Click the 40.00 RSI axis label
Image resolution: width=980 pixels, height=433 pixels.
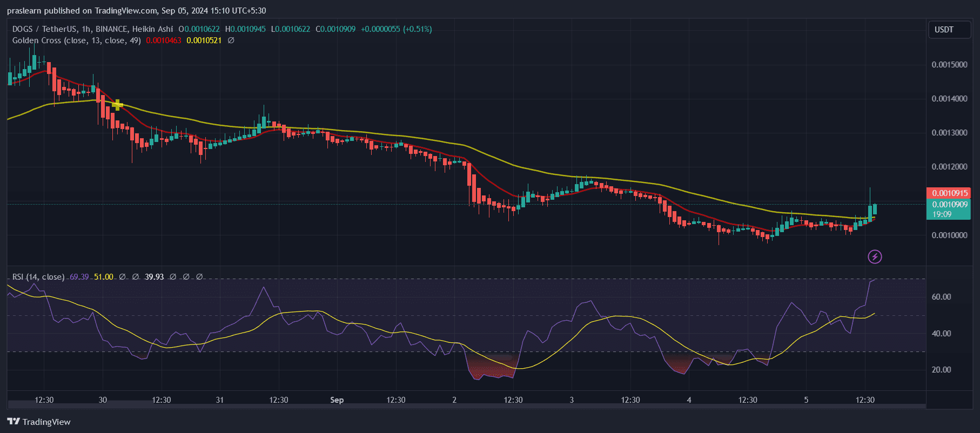coord(941,334)
